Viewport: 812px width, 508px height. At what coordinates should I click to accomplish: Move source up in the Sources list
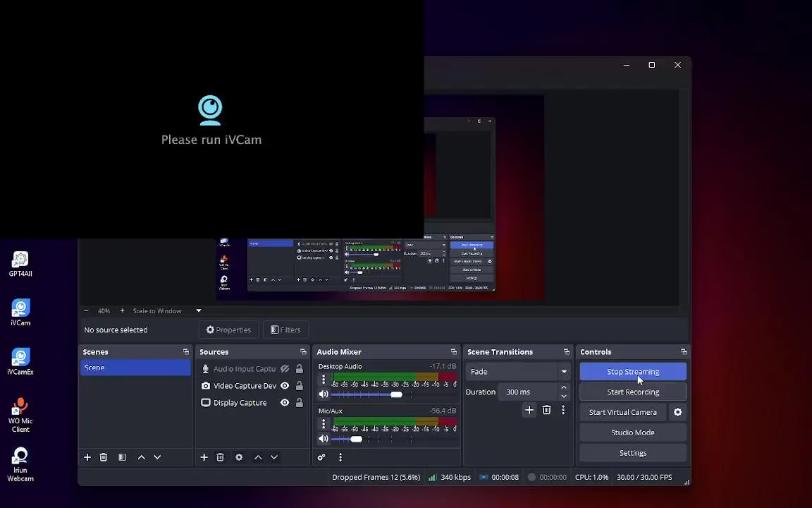point(258,457)
